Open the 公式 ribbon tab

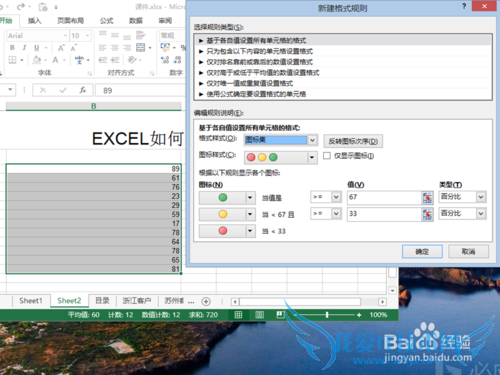point(106,21)
